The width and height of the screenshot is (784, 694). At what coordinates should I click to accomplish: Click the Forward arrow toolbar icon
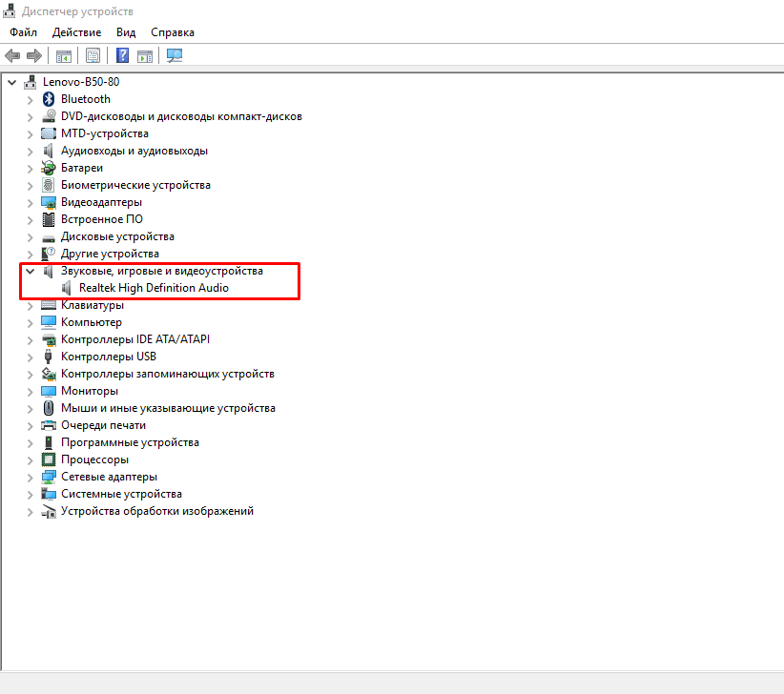34,55
